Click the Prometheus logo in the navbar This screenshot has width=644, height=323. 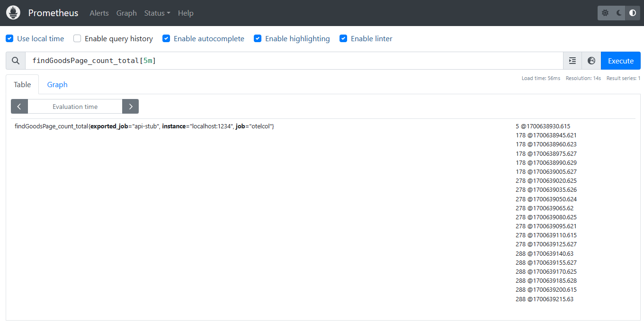[13, 12]
